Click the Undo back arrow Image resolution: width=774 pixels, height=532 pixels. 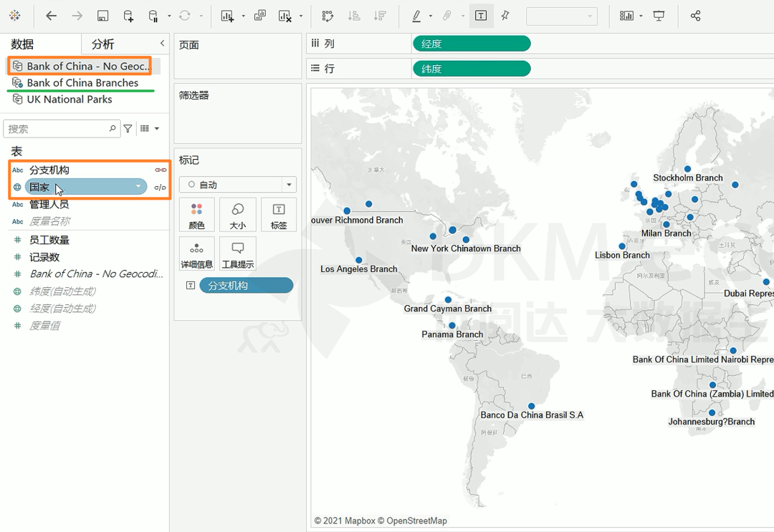52,16
